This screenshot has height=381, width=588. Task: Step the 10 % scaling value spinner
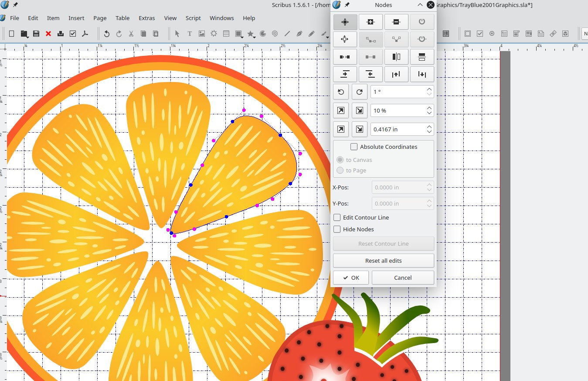429,111
